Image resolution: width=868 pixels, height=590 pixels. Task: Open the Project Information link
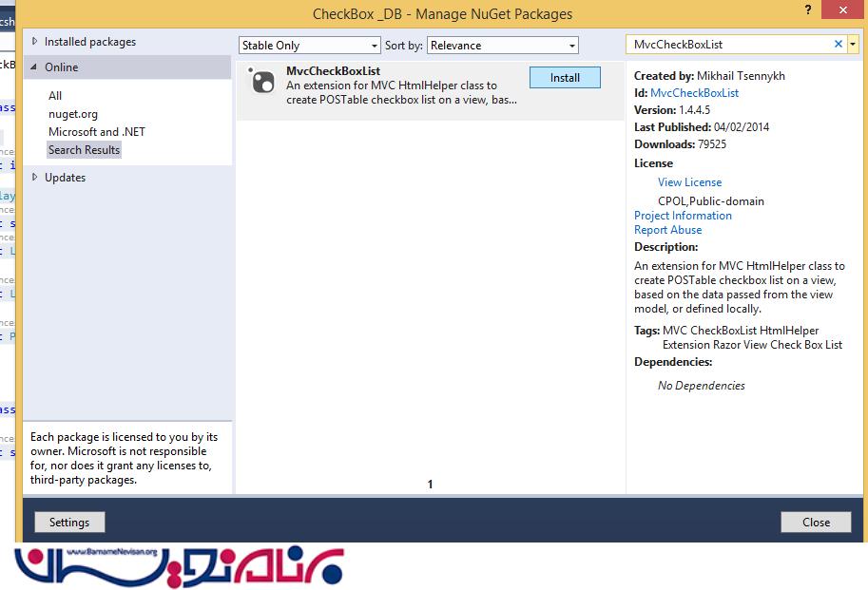click(683, 216)
